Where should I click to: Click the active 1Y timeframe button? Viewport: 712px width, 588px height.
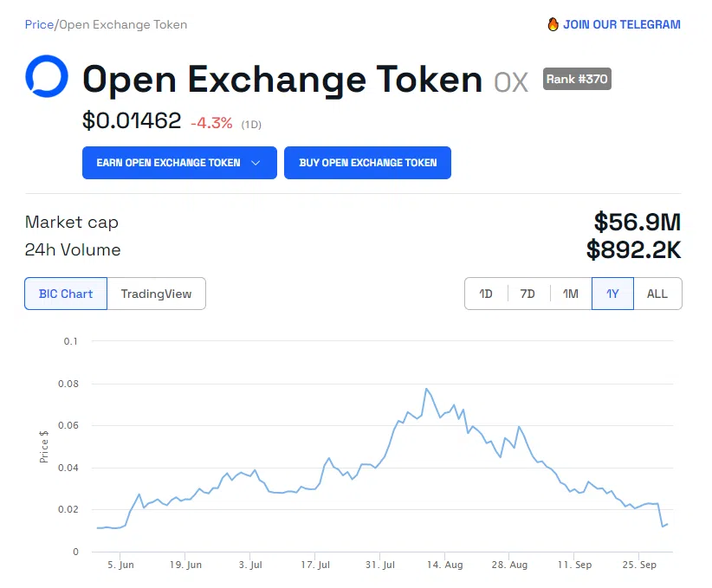tap(612, 294)
